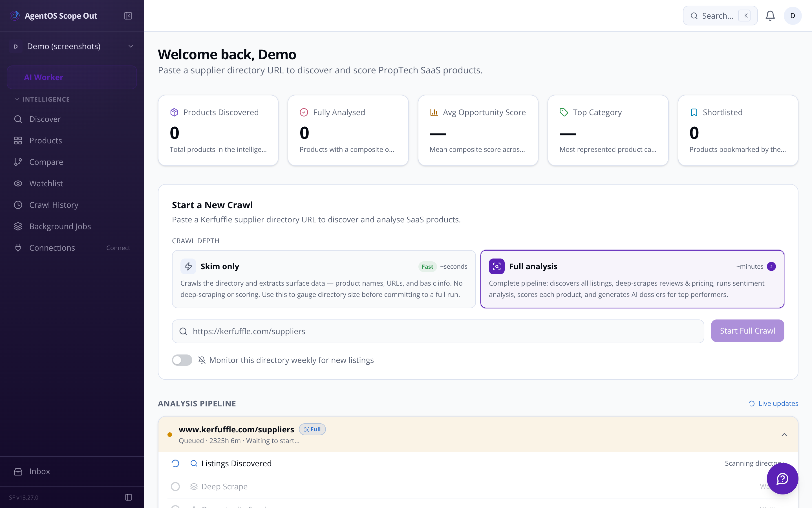
Task: Click the panel toggle icon beside the version
Action: tap(129, 497)
